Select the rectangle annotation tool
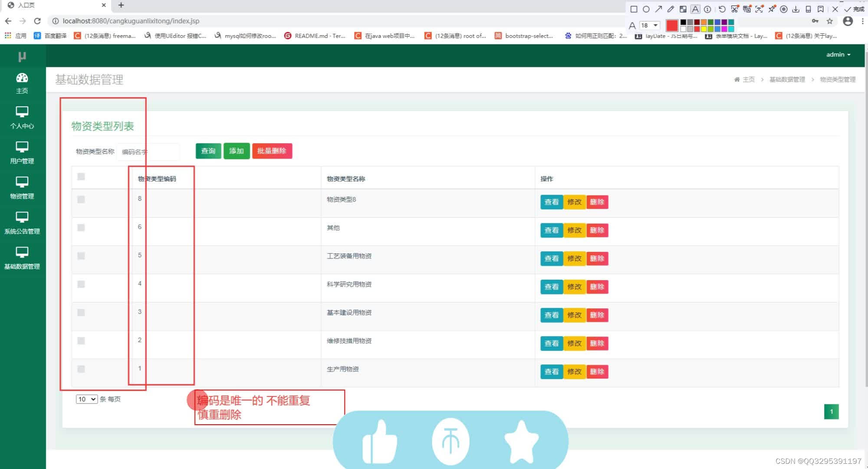The width and height of the screenshot is (868, 469). pos(634,9)
